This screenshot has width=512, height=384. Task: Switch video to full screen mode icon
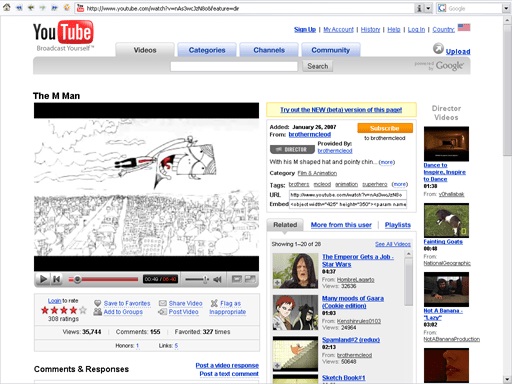coord(250,279)
